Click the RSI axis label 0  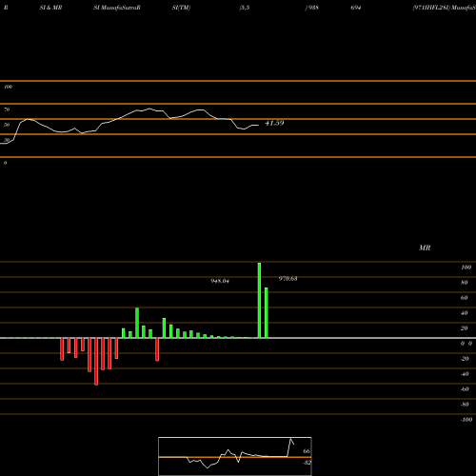click(5, 163)
